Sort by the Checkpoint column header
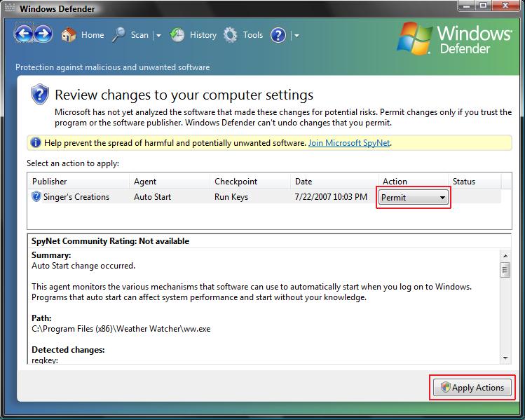Screen dimensions: 525x420 pos(250,181)
